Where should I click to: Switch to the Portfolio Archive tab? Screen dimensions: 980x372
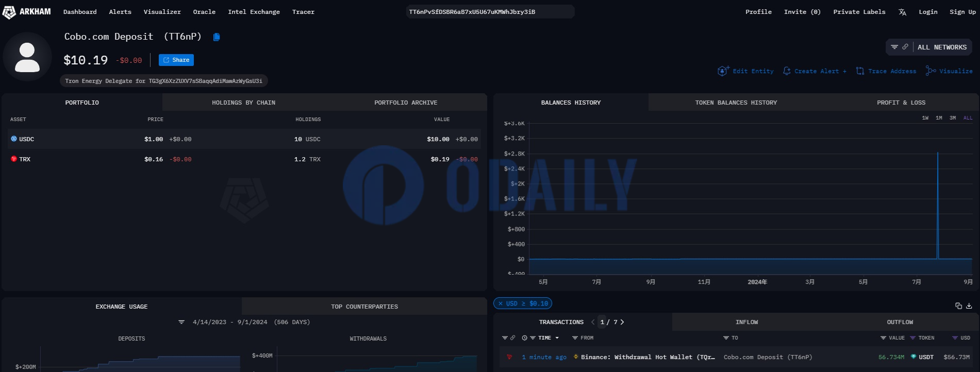(406, 103)
